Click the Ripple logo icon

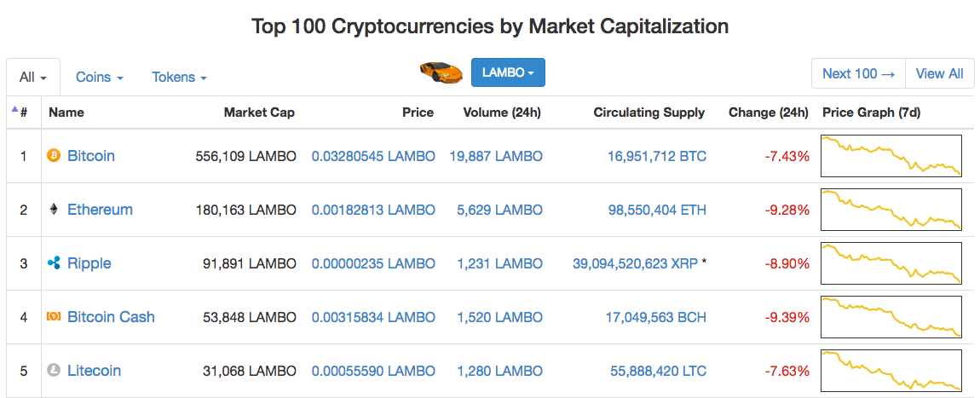54,263
